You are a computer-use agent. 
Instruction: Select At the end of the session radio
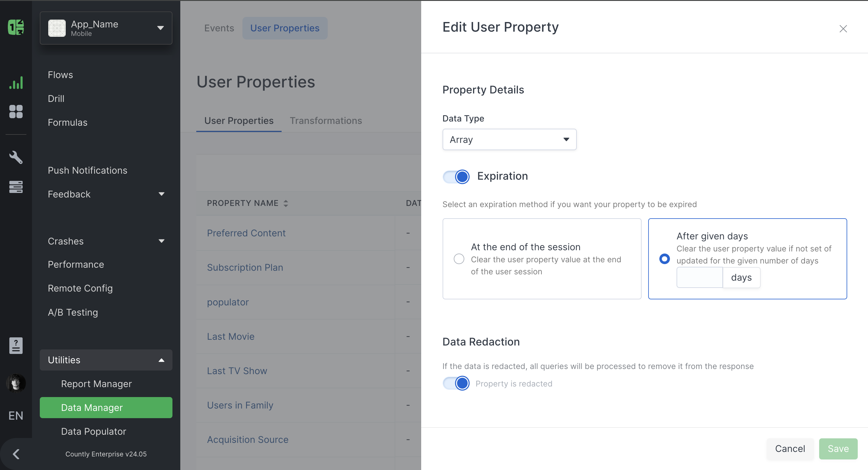459,259
